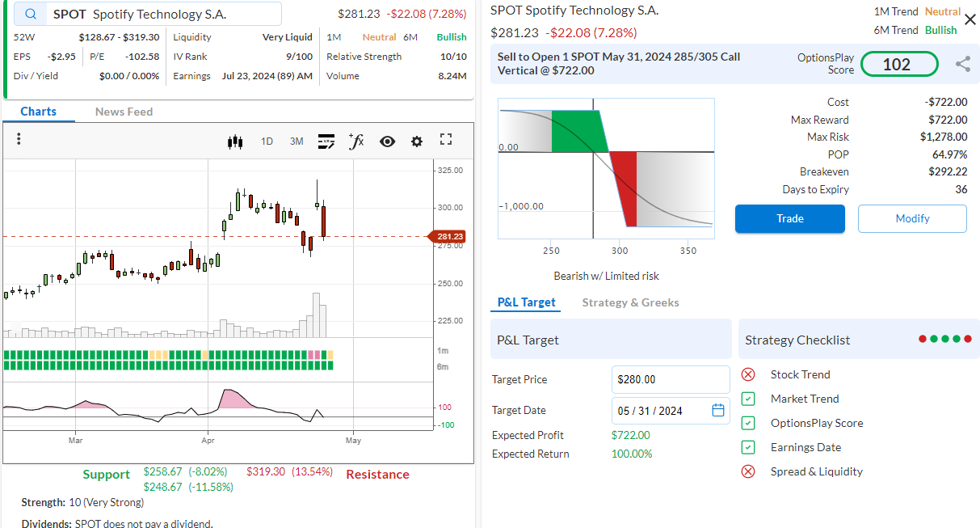
Task: Click the IV Rank 9/100 value
Action: click(x=299, y=57)
